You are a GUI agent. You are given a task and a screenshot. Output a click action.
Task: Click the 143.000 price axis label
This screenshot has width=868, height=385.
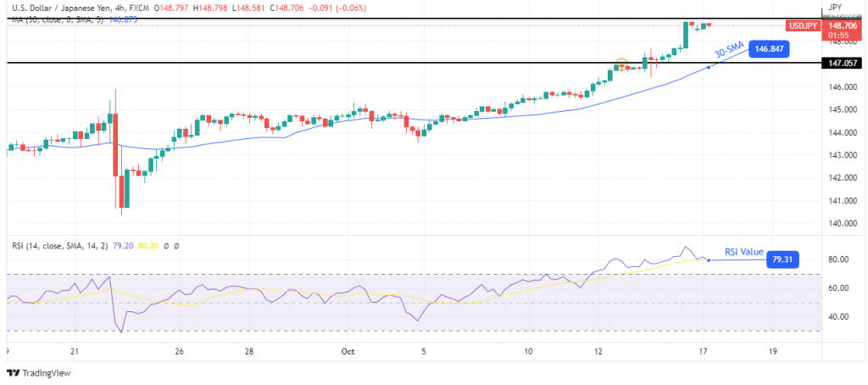click(842, 155)
